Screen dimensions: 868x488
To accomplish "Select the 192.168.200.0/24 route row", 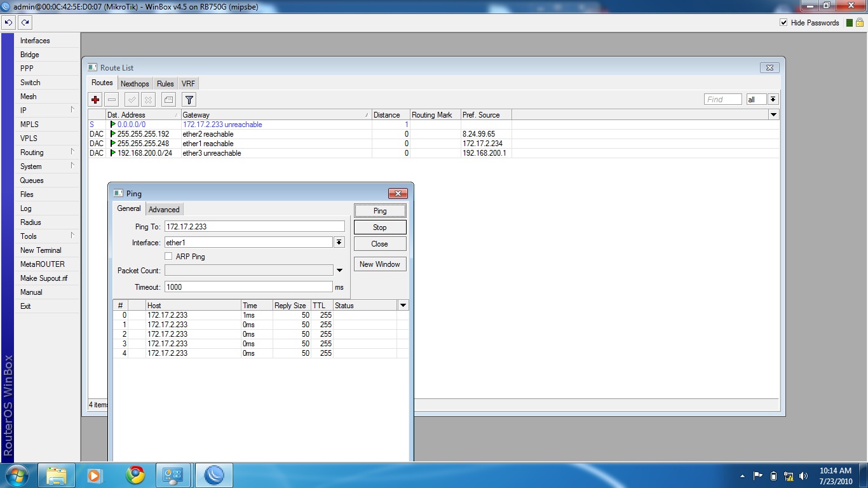I will tap(433, 153).
